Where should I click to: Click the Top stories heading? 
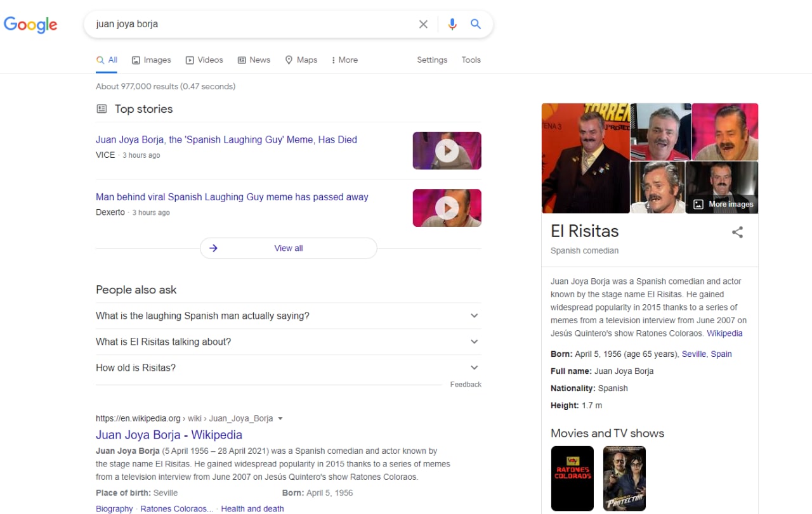click(x=143, y=109)
